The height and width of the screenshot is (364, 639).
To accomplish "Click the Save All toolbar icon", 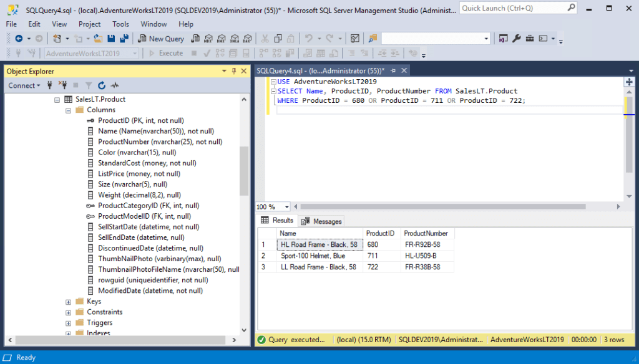I will 124,38.
